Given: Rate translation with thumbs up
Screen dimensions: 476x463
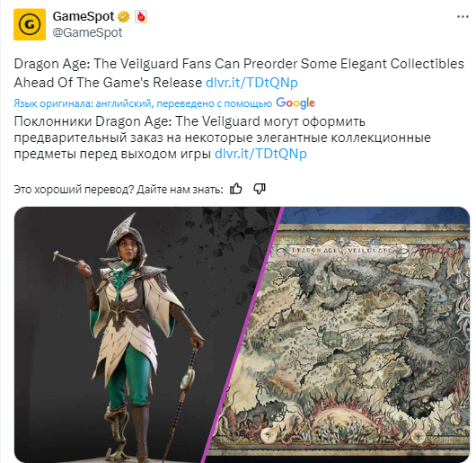Looking at the screenshot, I should click(236, 189).
